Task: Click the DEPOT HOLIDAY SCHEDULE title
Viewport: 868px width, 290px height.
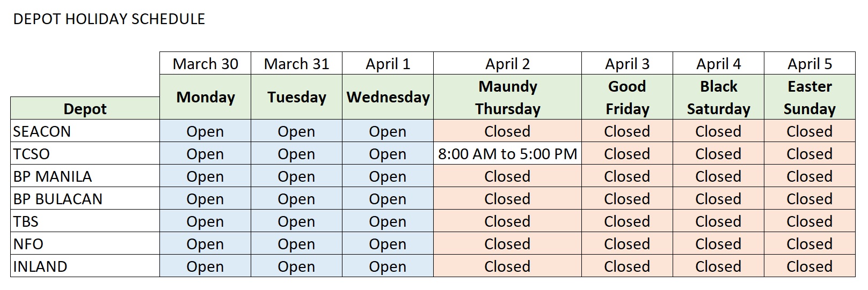Action: pyautogui.click(x=109, y=19)
